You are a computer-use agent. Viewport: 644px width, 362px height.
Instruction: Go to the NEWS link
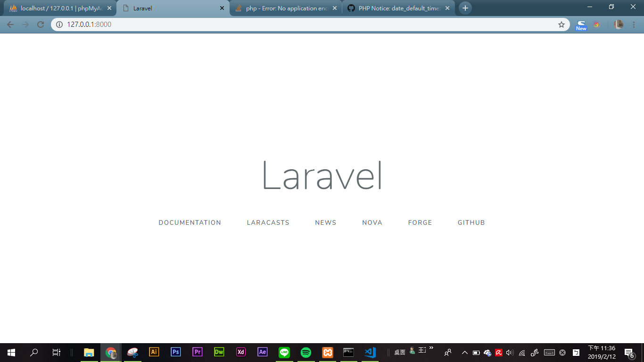click(326, 222)
